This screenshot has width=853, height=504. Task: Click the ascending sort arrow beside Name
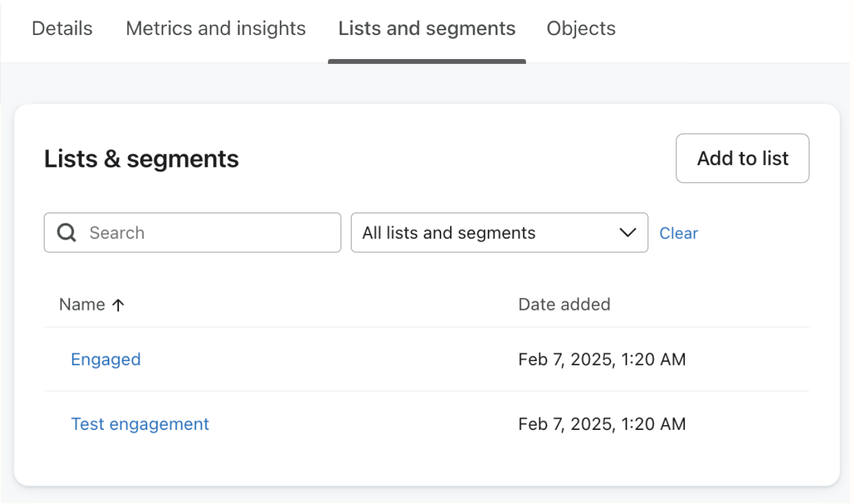coord(119,305)
